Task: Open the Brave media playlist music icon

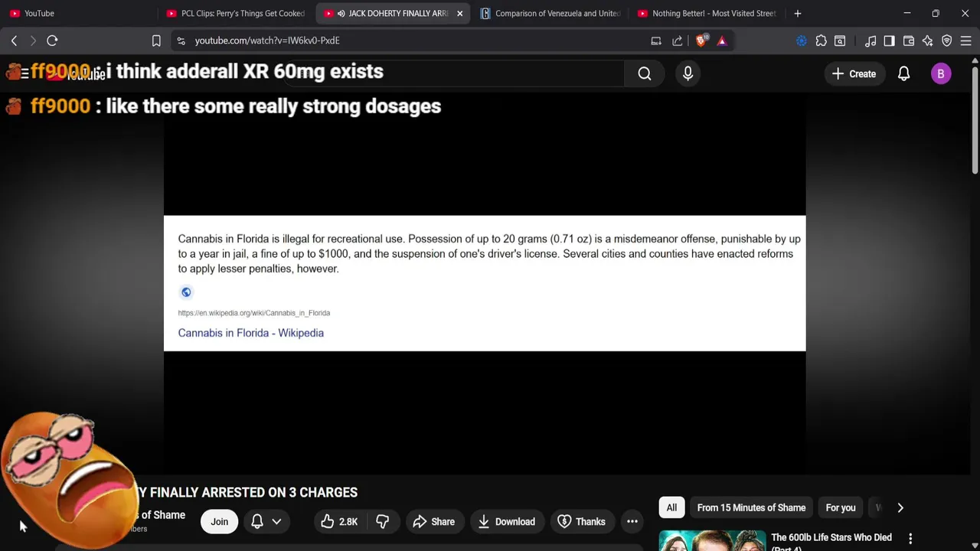Action: 871,41
